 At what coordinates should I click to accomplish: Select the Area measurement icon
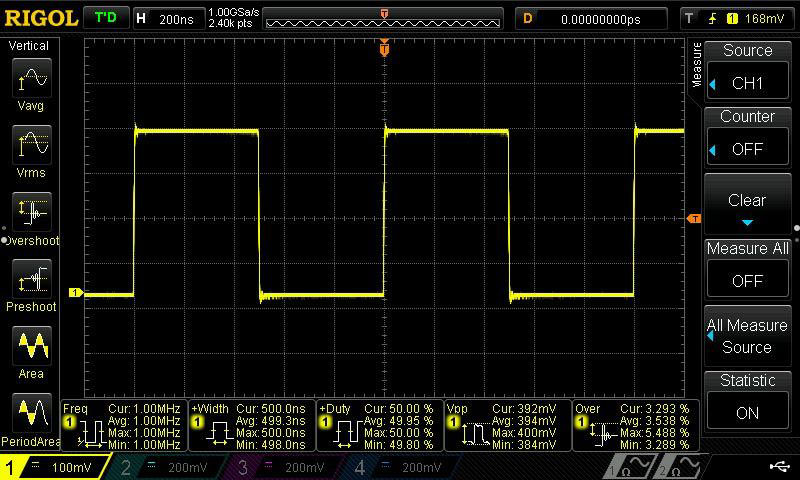31,347
